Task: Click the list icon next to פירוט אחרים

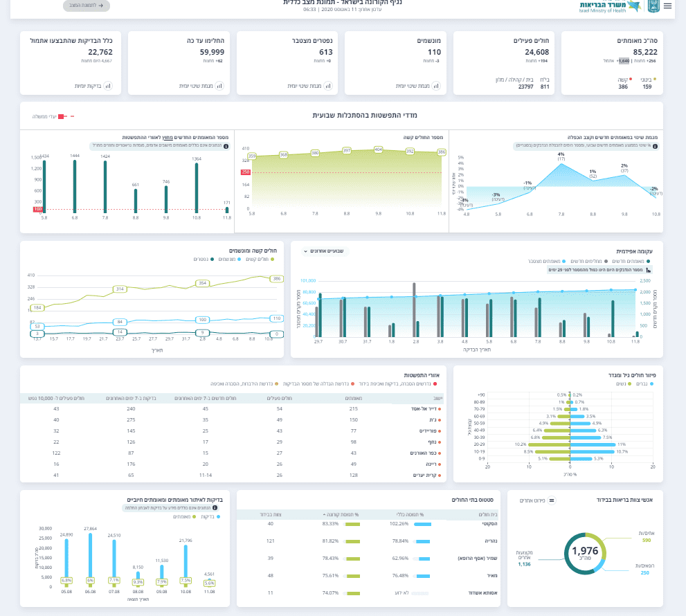Action: click(552, 500)
